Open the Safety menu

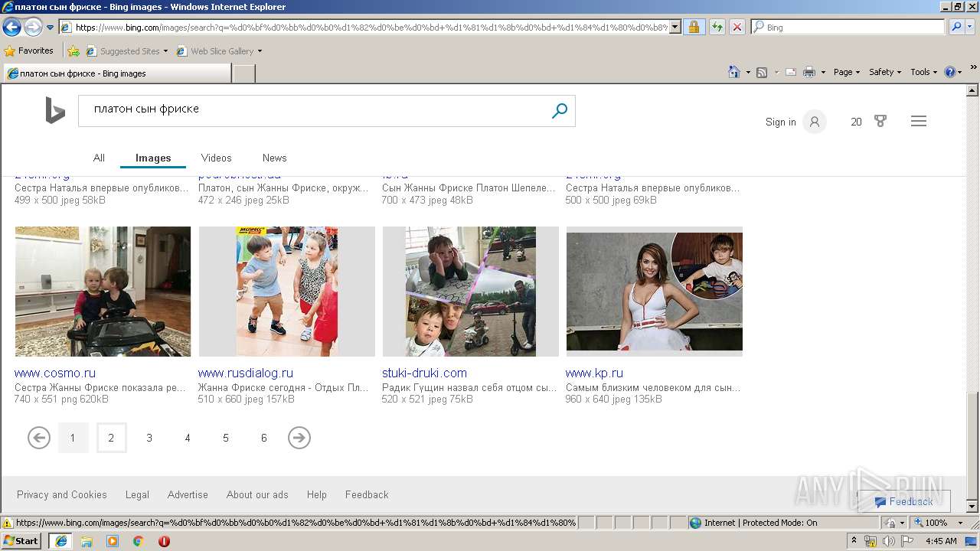click(x=885, y=72)
